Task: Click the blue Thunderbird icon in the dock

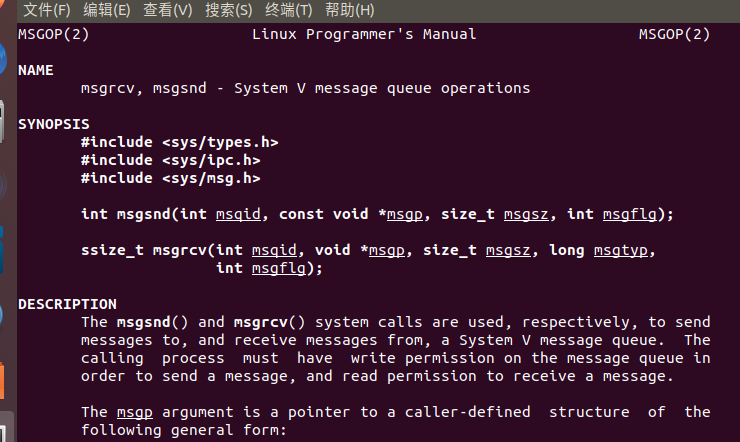Action: (x=3, y=58)
